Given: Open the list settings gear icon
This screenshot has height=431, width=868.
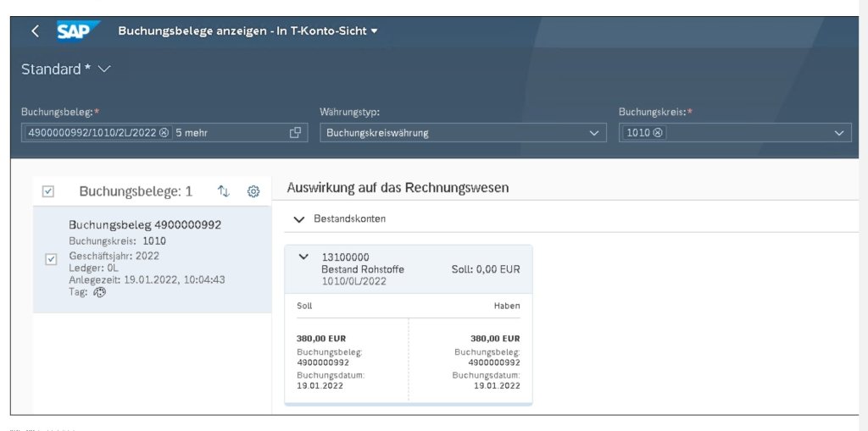Looking at the screenshot, I should (253, 191).
